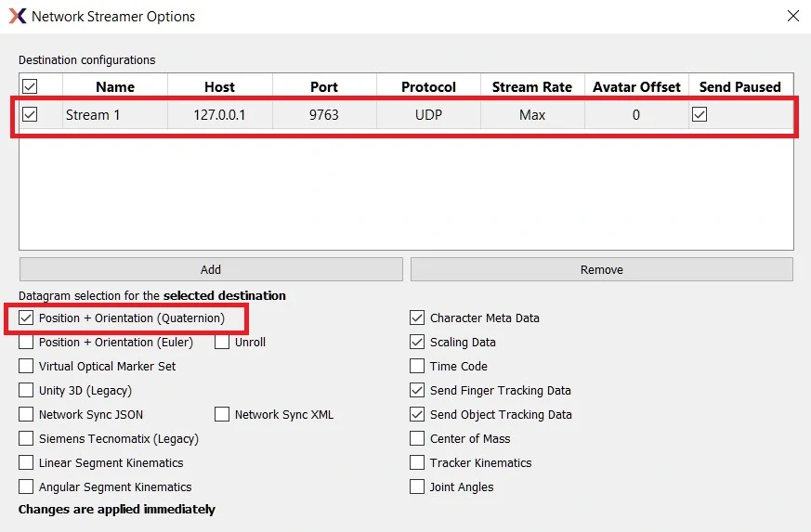Toggle the header select-all checkbox
The image size is (811, 532).
(x=30, y=86)
